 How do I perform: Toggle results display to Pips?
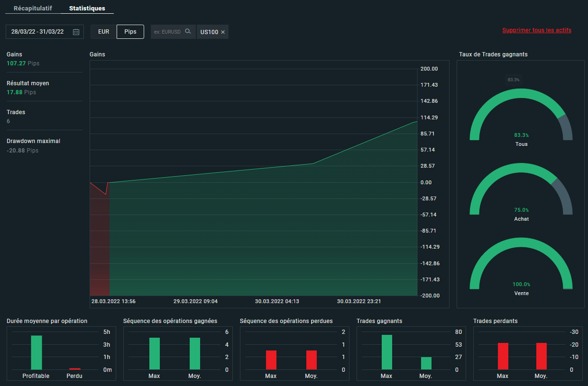[130, 32]
